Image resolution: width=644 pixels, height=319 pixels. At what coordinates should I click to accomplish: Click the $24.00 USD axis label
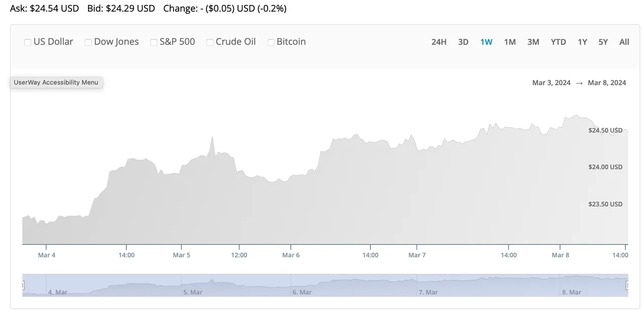click(x=605, y=167)
